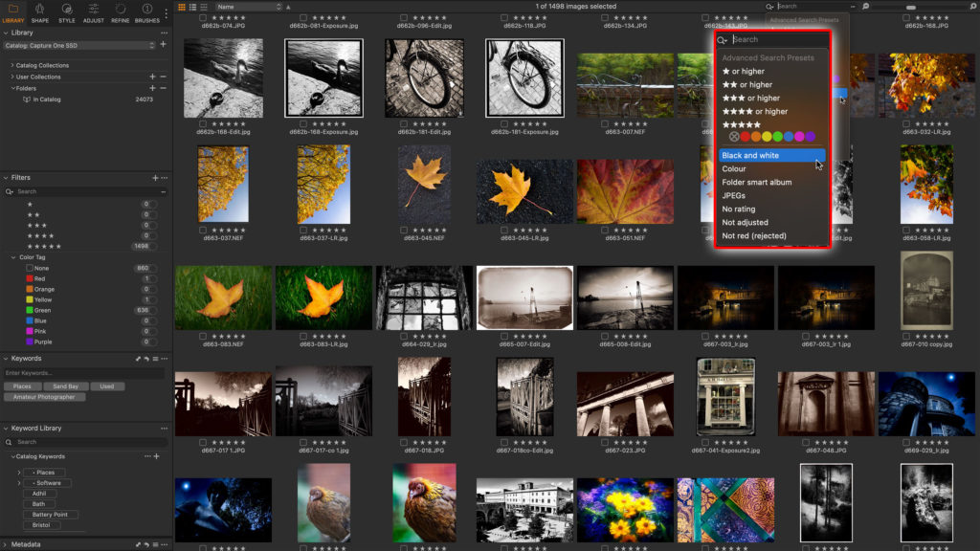This screenshot has height=551, width=980.
Task: Click the Sand Bay keyword tag
Action: click(x=66, y=386)
